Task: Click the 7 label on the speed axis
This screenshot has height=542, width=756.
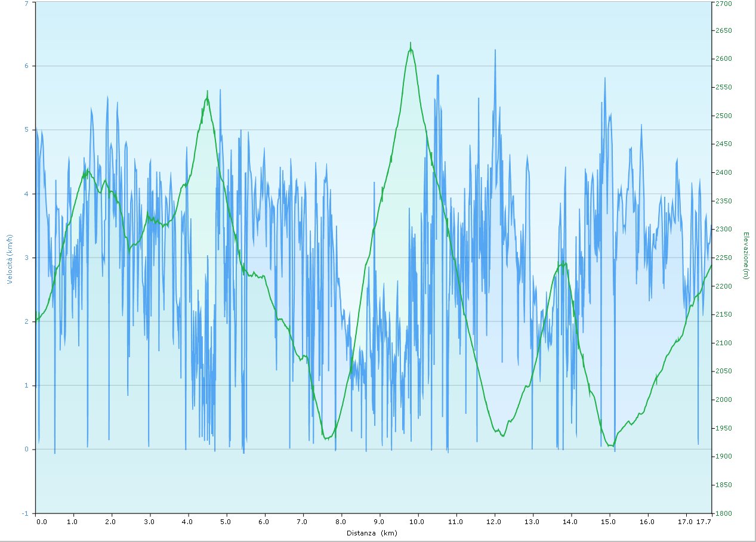Action: pos(26,4)
